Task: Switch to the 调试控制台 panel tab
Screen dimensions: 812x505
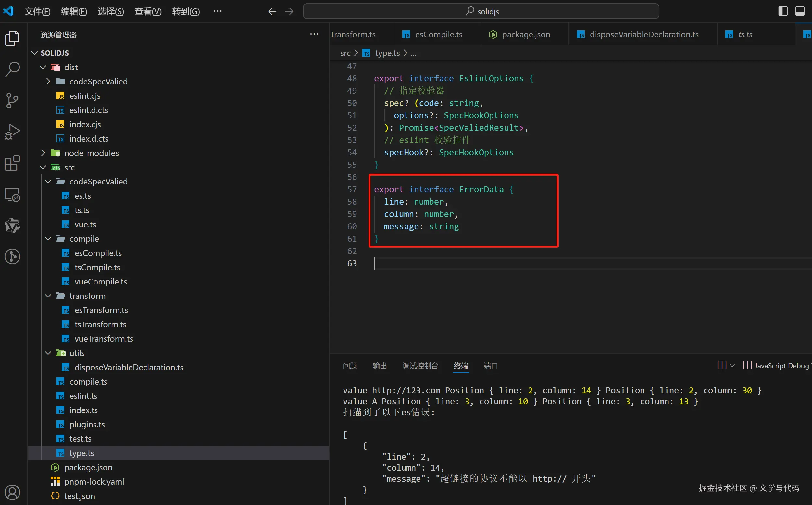Action: click(420, 366)
